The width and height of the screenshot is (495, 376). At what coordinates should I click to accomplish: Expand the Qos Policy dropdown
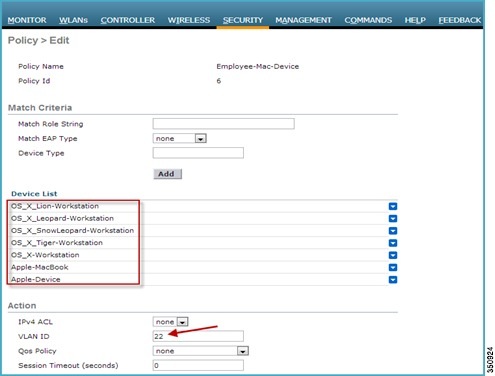(x=243, y=351)
